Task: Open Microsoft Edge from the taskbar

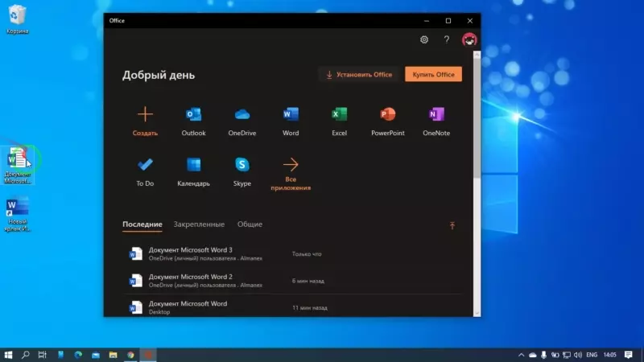Action: (78, 355)
